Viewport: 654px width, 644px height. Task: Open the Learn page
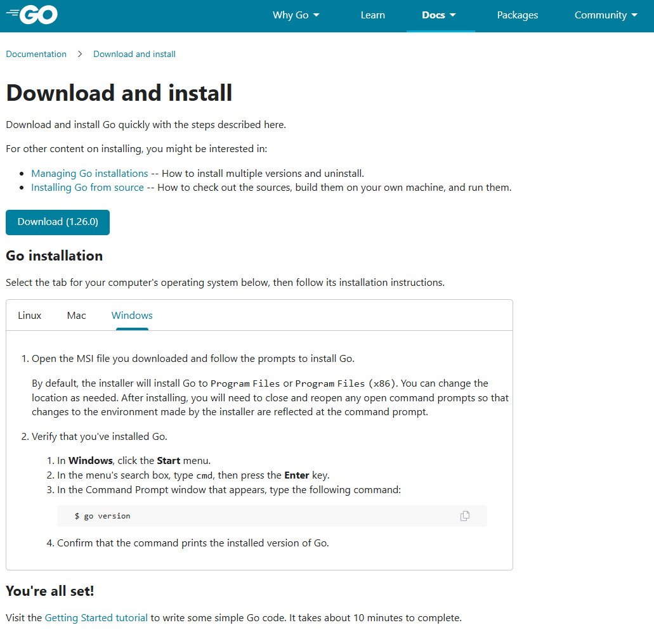coord(372,15)
